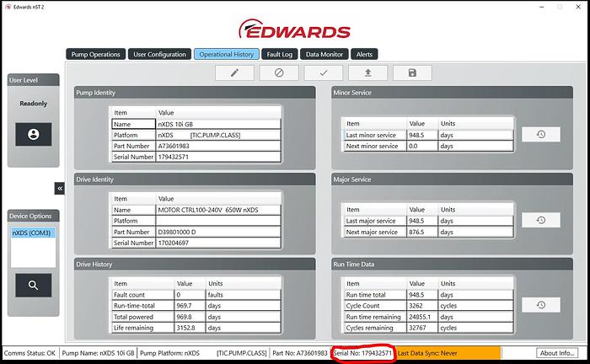Switch to the User Configuration tab
The image size is (590, 364).
160,55
